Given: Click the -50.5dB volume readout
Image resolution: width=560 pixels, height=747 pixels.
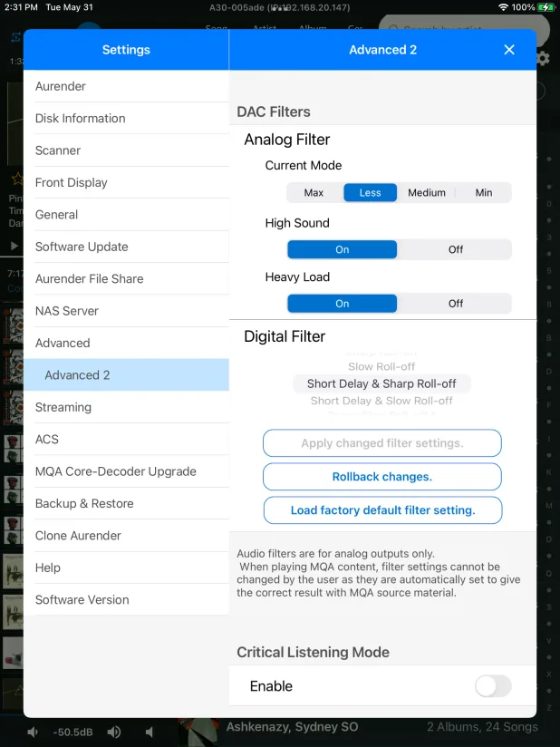Looking at the screenshot, I should click(72, 732).
